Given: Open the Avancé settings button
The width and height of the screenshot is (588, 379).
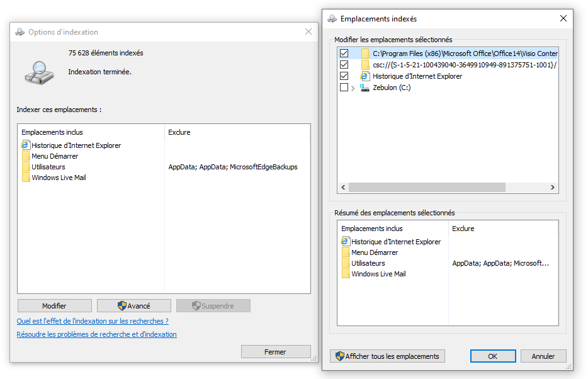Looking at the screenshot, I should [x=133, y=306].
